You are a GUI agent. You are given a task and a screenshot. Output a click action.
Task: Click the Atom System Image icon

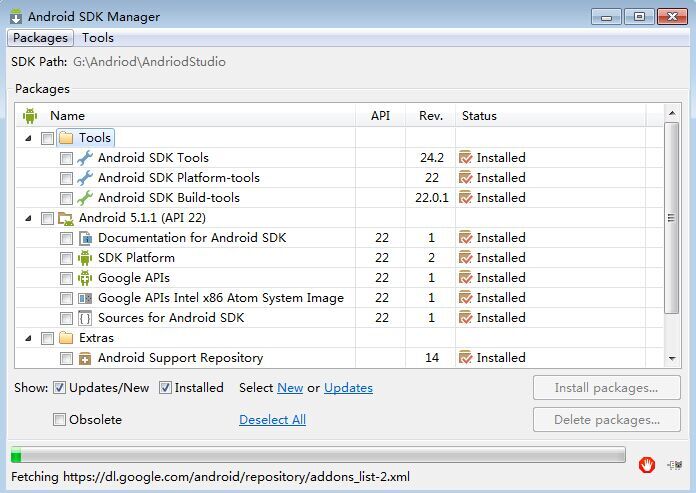[x=85, y=298]
